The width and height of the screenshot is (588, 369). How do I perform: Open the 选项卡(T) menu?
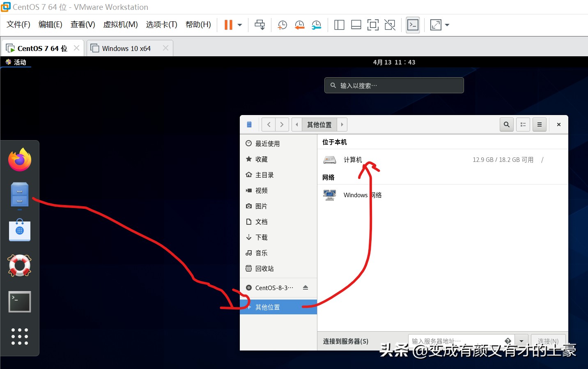(x=162, y=25)
